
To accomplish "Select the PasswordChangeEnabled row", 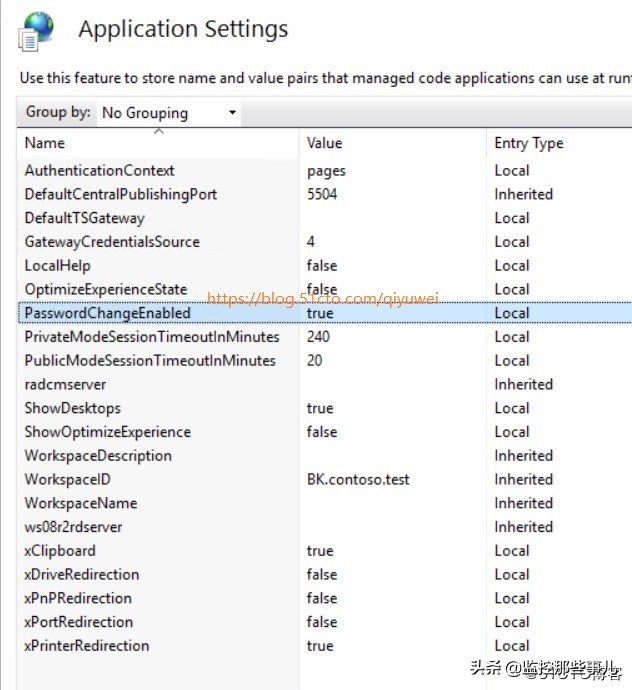I will 325,313.
